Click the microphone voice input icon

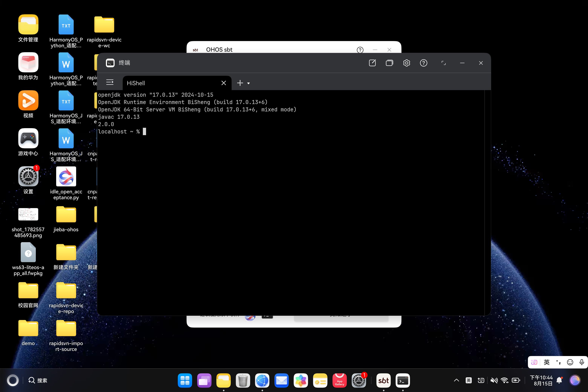click(582, 362)
